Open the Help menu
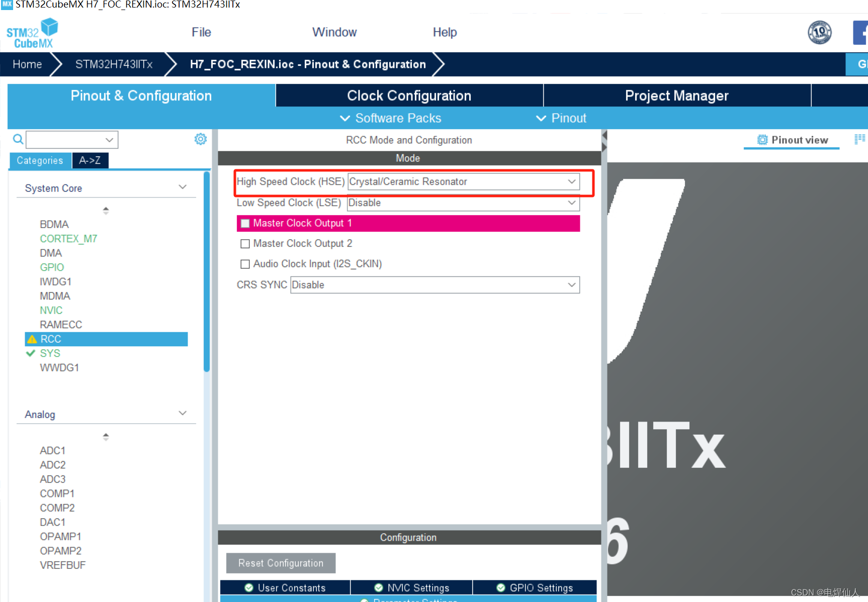 (445, 32)
